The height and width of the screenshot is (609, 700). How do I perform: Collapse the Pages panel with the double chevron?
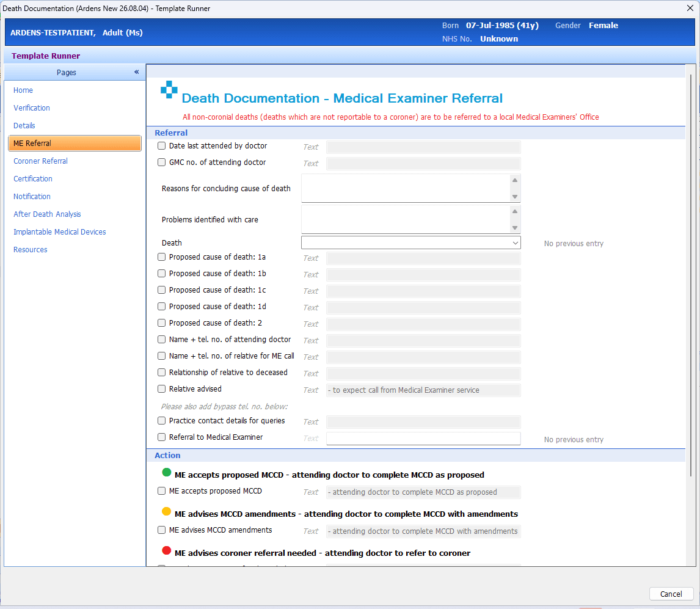coord(137,72)
